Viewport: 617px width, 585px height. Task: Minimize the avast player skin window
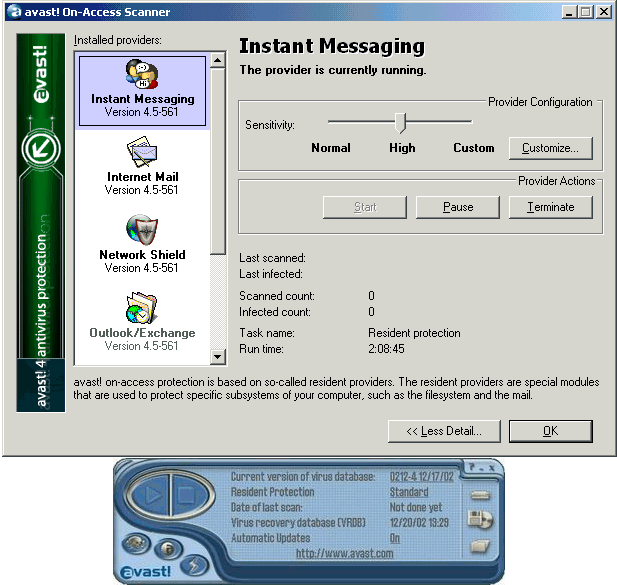coord(482,468)
